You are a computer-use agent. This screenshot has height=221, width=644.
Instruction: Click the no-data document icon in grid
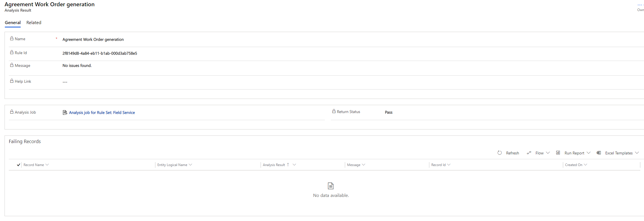pos(331,186)
